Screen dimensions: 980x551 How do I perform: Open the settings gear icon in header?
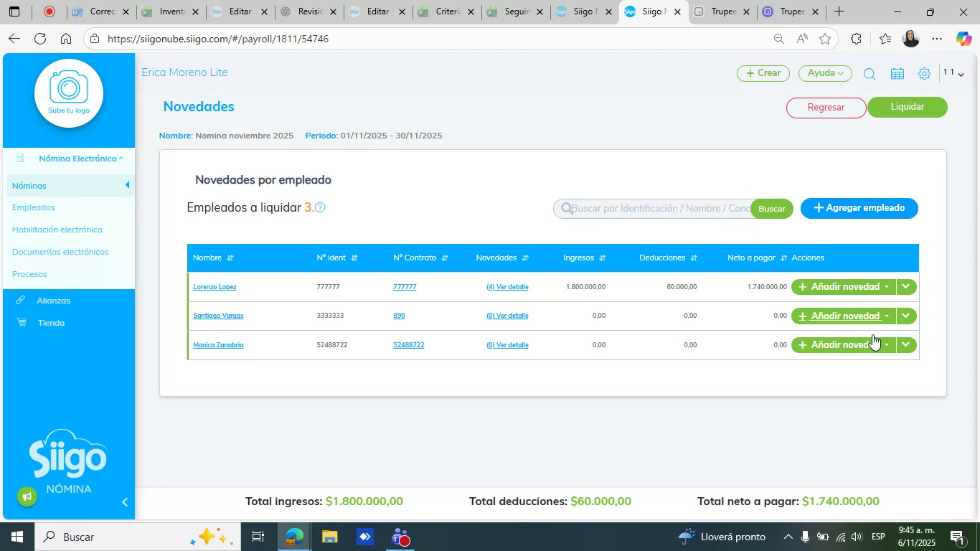924,74
